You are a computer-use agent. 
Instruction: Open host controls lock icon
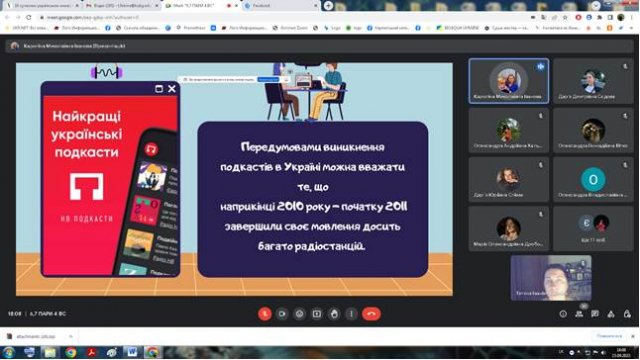(x=627, y=314)
